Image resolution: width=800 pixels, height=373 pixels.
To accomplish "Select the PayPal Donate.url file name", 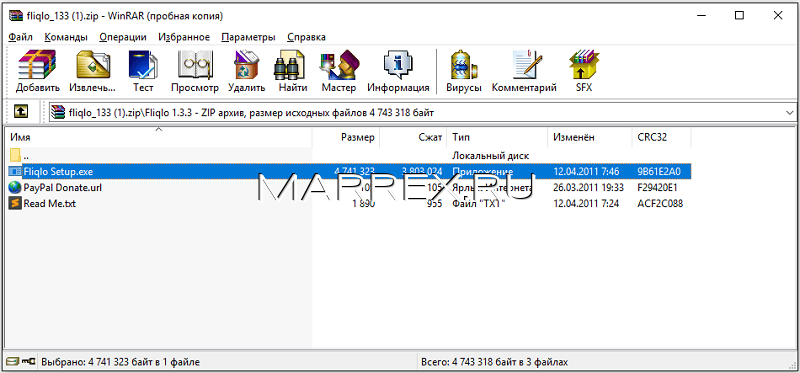I will pyautogui.click(x=63, y=187).
